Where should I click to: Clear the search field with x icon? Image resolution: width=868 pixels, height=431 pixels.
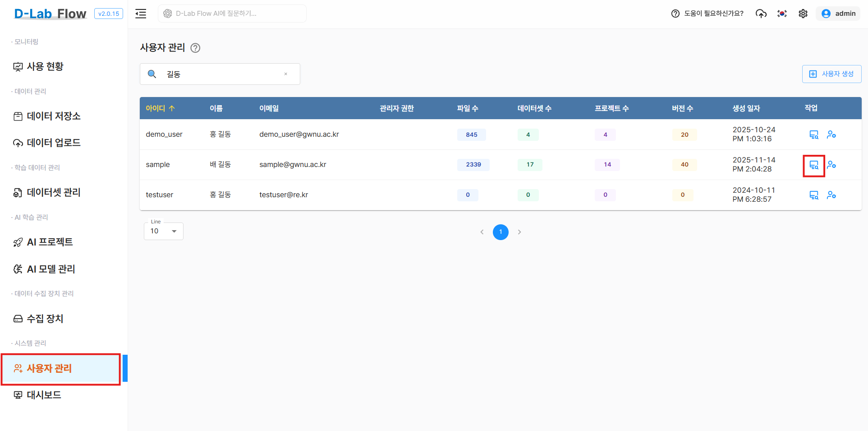coord(285,74)
